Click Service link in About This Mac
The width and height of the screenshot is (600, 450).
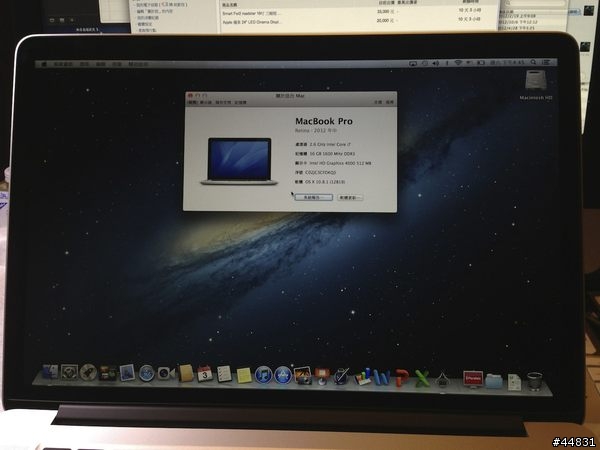(x=390, y=103)
